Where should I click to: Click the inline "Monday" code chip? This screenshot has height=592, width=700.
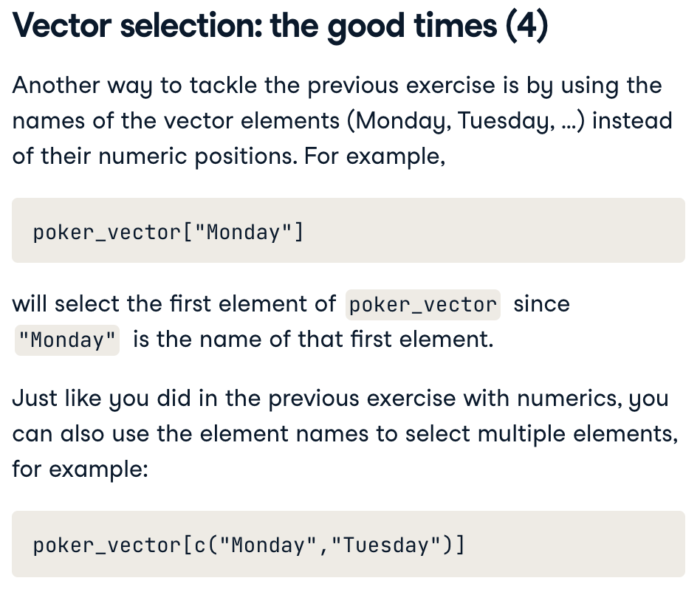pos(67,340)
